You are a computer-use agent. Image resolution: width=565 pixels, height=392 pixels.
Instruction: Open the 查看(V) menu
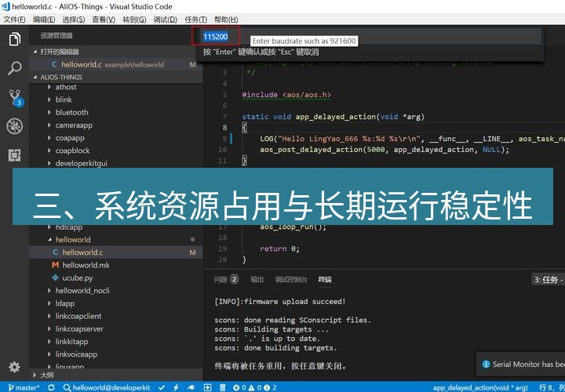coord(104,20)
